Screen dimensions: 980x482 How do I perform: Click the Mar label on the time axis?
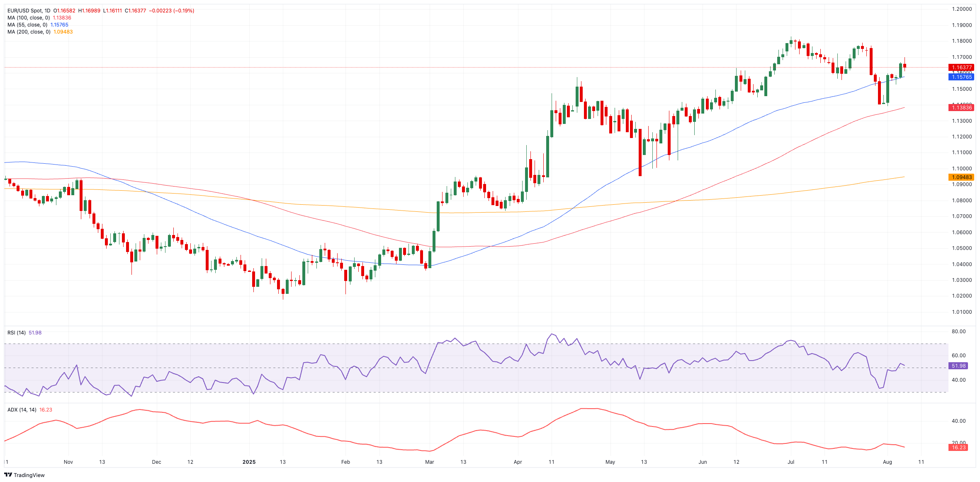[430, 462]
